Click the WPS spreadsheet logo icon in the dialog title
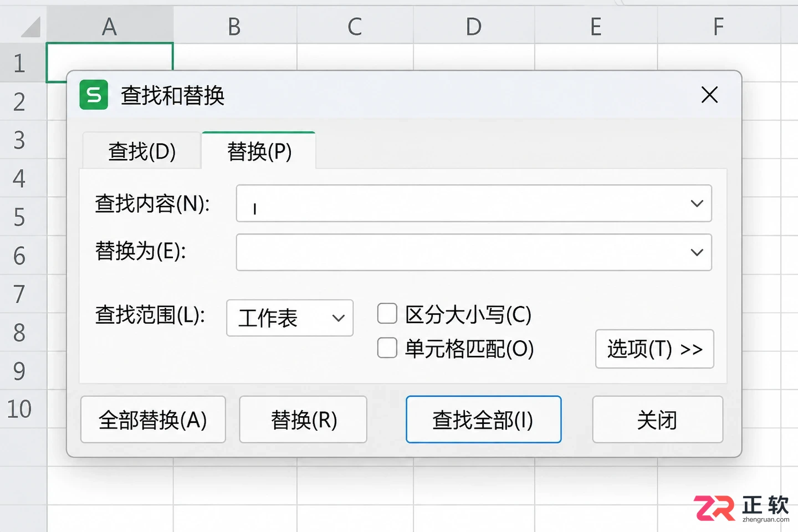 click(x=94, y=95)
